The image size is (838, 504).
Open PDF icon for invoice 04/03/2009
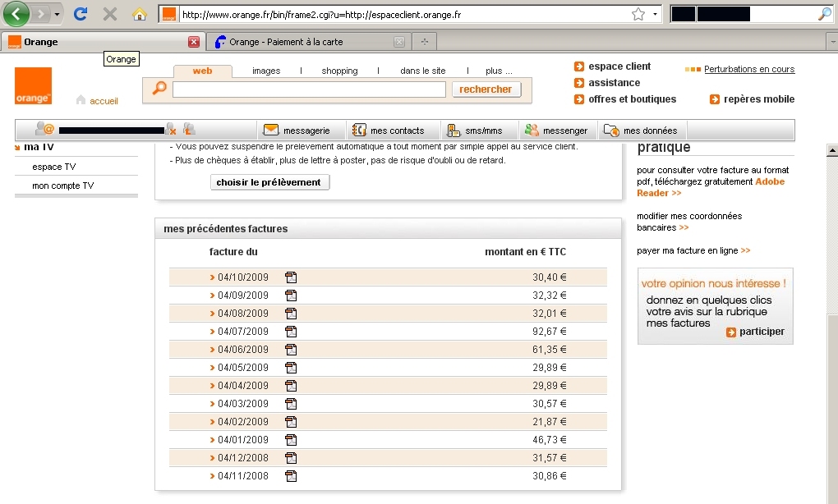tap(291, 404)
